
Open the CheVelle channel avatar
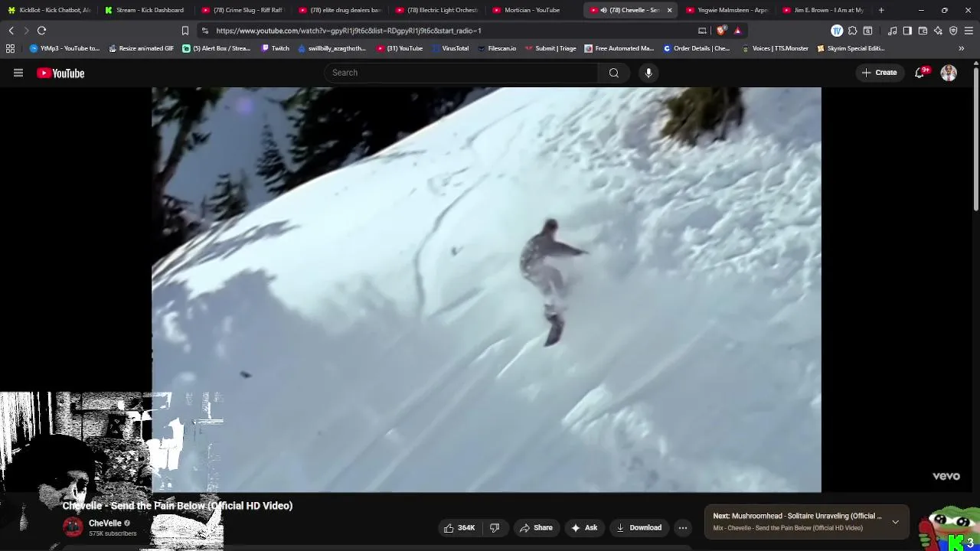73,527
